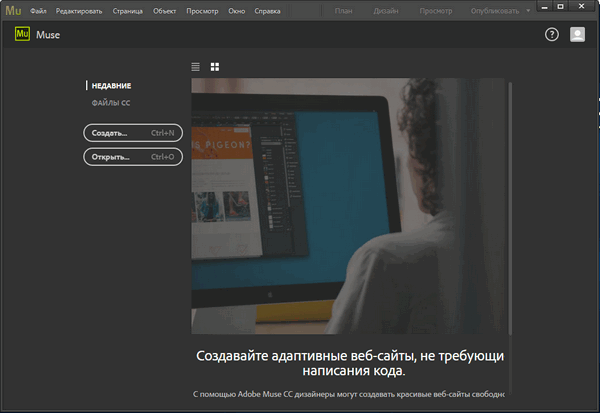Open the Файл menu
Image resolution: width=600 pixels, height=413 pixels.
point(38,11)
